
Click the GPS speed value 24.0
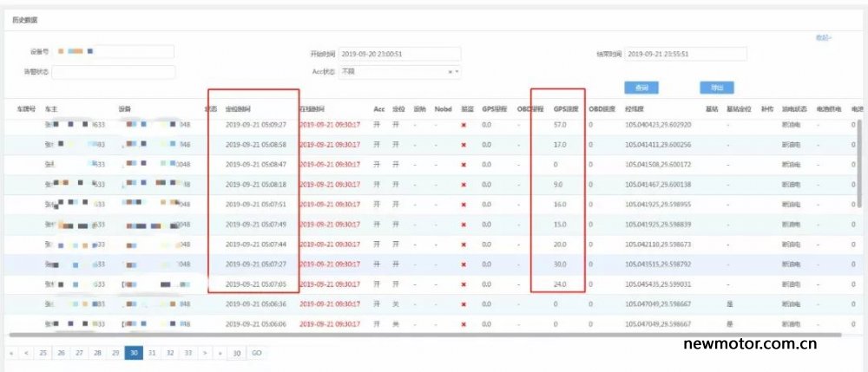click(560, 284)
